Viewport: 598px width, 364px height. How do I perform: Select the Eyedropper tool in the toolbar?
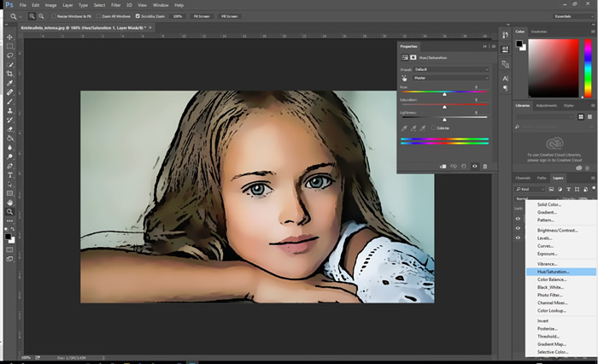tap(10, 83)
